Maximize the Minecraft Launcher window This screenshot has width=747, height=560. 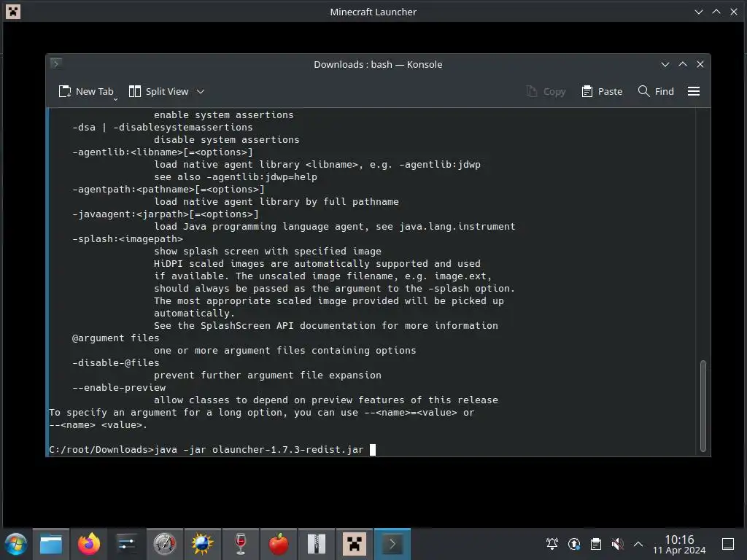pyautogui.click(x=716, y=12)
